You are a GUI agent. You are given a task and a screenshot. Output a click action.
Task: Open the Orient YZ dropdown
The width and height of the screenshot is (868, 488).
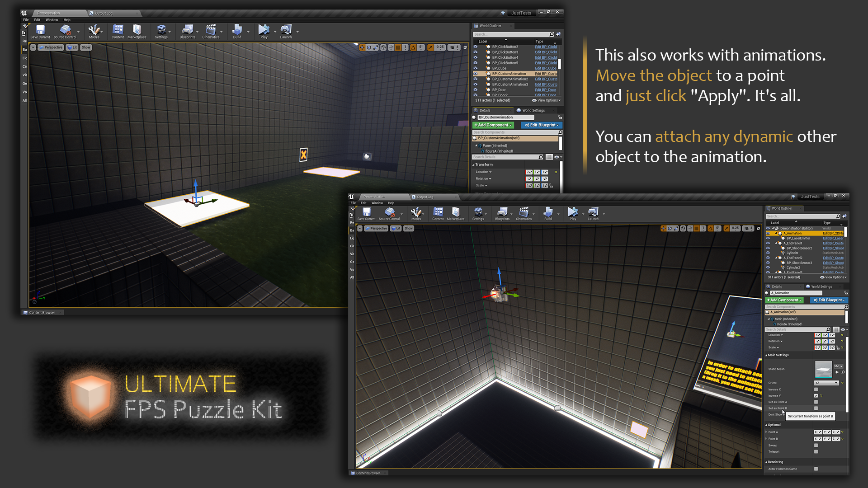(x=826, y=383)
